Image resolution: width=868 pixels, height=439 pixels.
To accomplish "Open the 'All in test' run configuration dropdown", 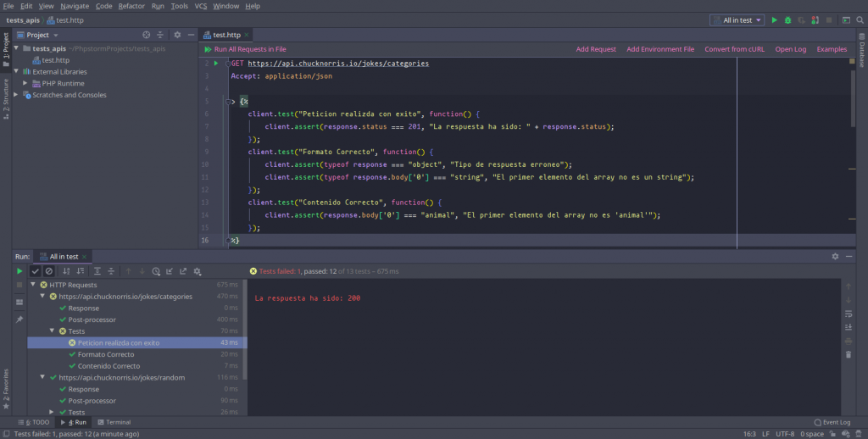I will [x=737, y=19].
